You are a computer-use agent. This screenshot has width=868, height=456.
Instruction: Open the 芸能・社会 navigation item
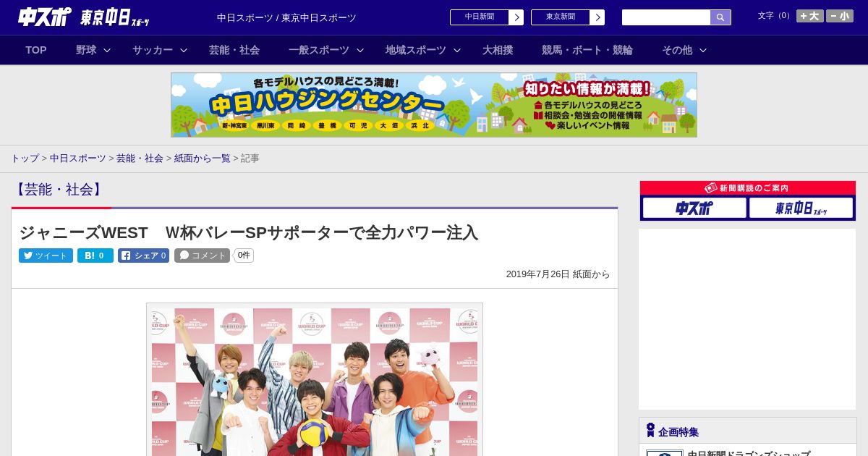234,50
